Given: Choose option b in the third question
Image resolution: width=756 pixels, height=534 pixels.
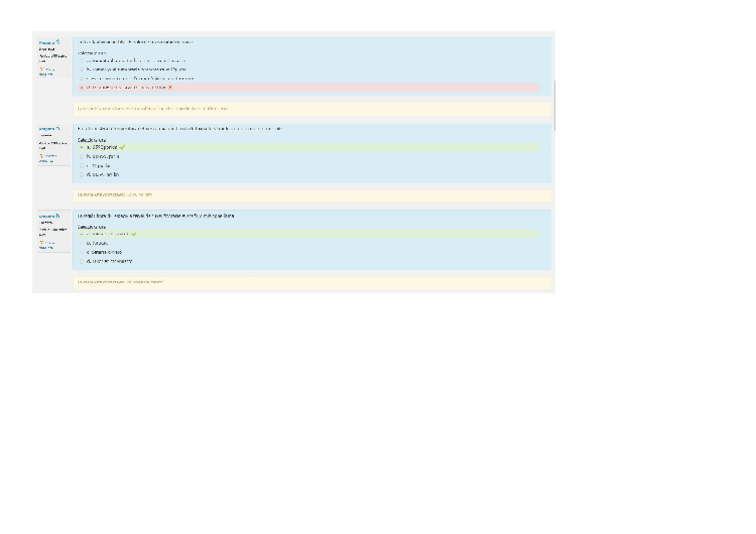Looking at the screenshot, I should pos(81,243).
